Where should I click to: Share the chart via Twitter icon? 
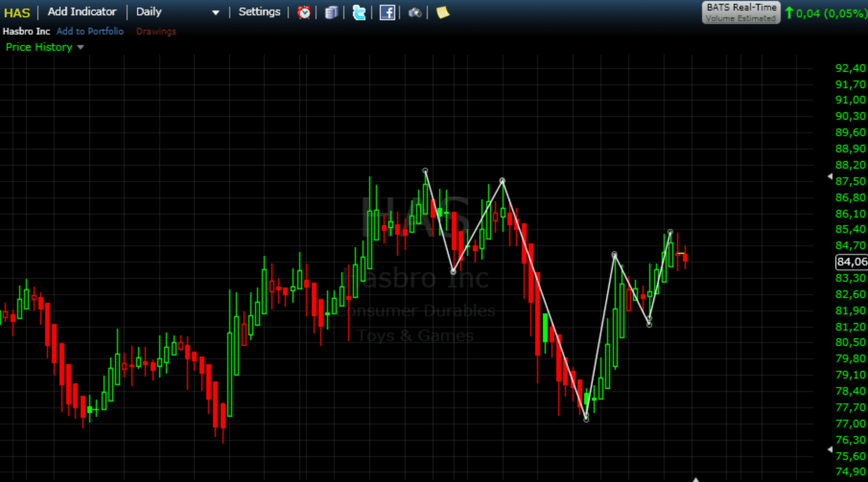pyautogui.click(x=359, y=12)
